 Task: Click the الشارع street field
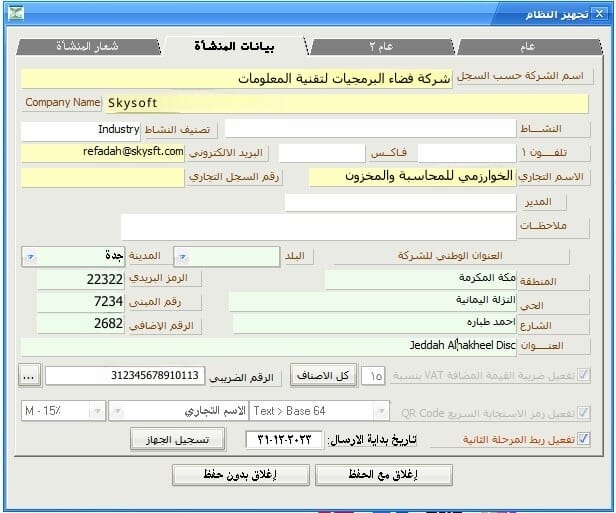click(x=374, y=324)
